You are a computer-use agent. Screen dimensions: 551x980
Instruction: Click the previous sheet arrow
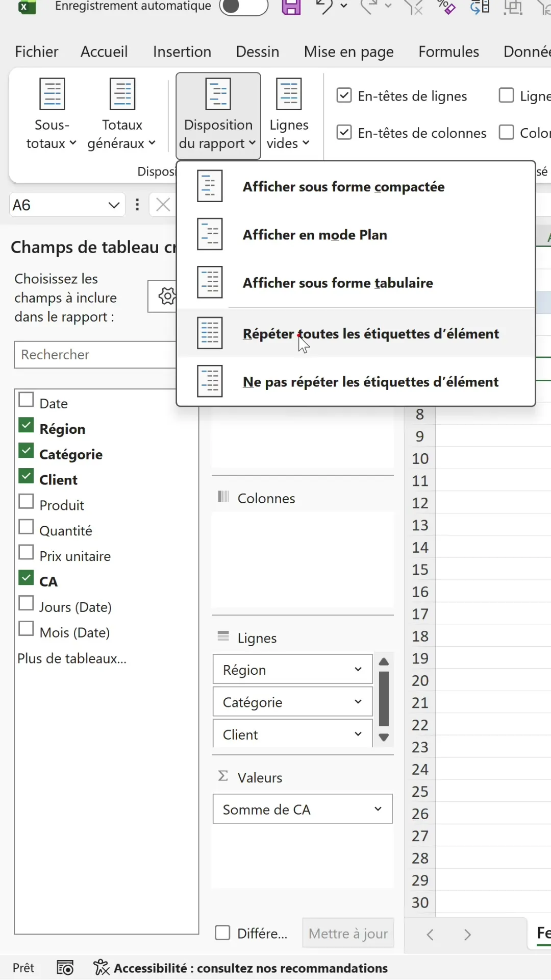click(x=430, y=935)
